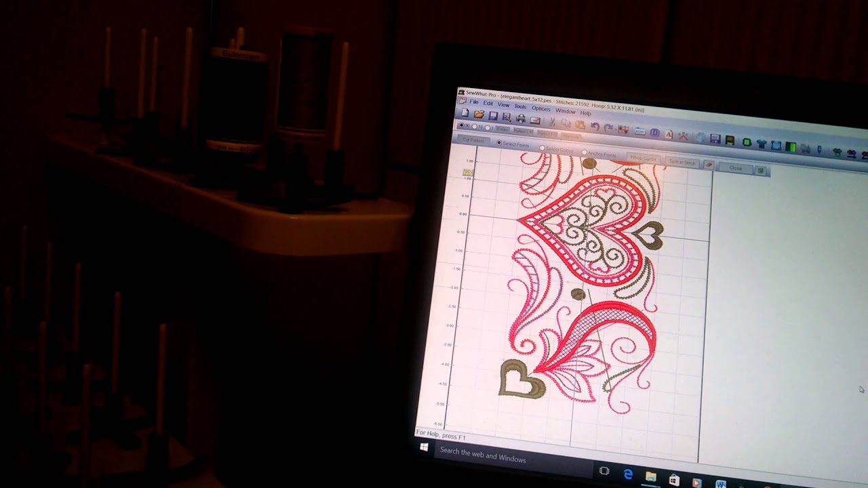Open the Tools menu

tap(520, 106)
